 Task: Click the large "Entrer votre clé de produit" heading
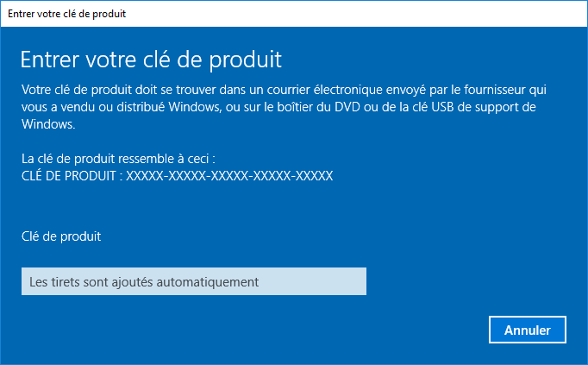point(151,60)
